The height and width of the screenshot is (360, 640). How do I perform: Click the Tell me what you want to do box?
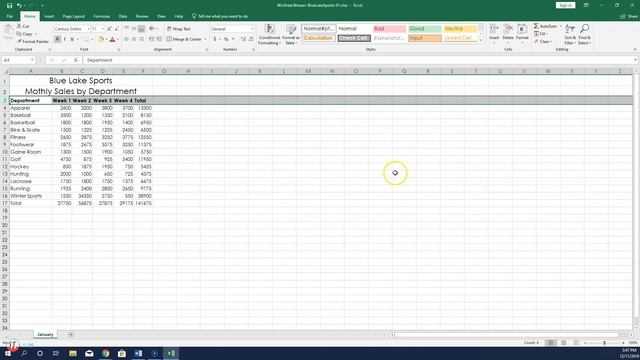pyautogui.click(x=220, y=16)
